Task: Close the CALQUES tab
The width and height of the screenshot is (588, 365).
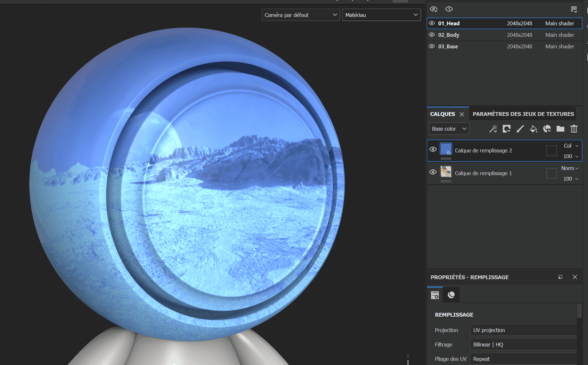Action: [462, 114]
